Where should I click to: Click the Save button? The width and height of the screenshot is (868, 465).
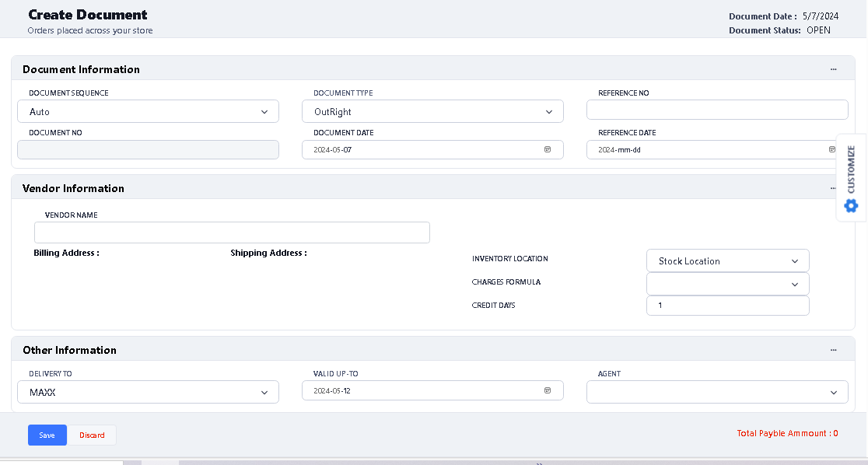47,435
